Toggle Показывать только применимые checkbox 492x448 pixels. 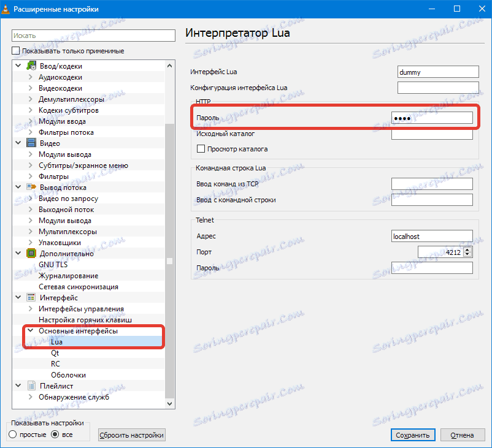[15, 51]
